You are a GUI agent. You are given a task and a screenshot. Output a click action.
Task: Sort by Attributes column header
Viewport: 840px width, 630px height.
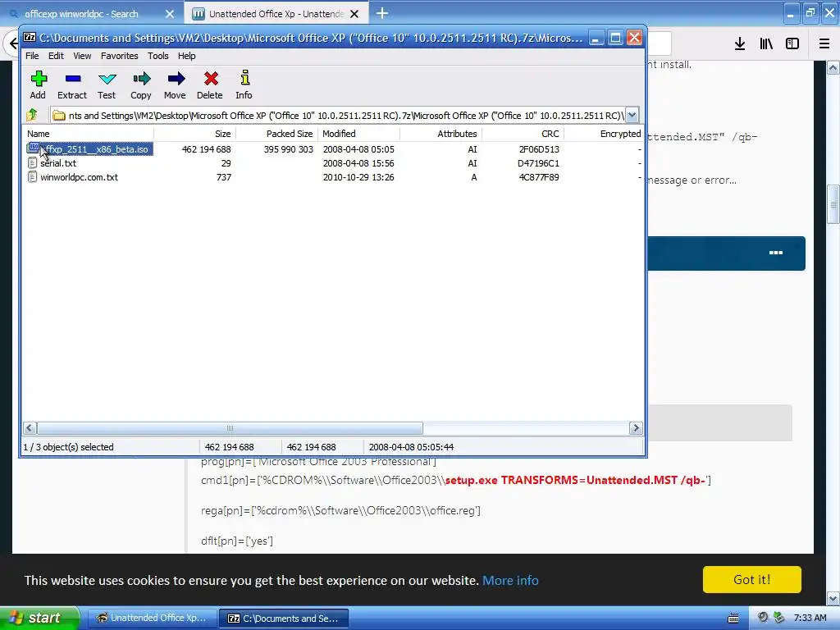click(x=441, y=134)
